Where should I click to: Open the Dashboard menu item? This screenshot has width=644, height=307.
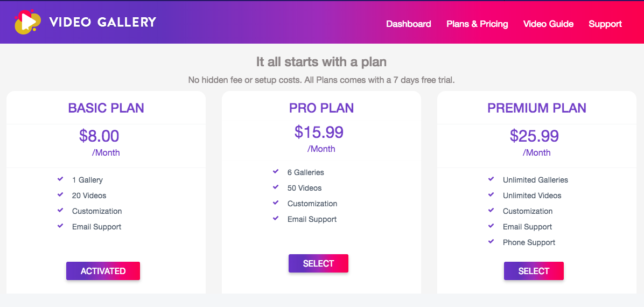click(409, 24)
